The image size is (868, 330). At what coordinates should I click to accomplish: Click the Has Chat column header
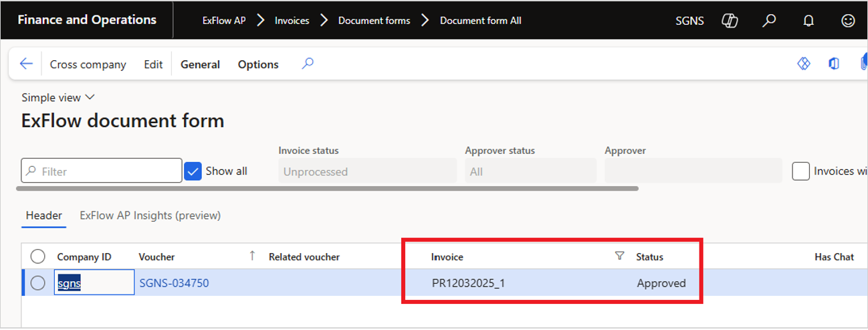click(x=835, y=257)
